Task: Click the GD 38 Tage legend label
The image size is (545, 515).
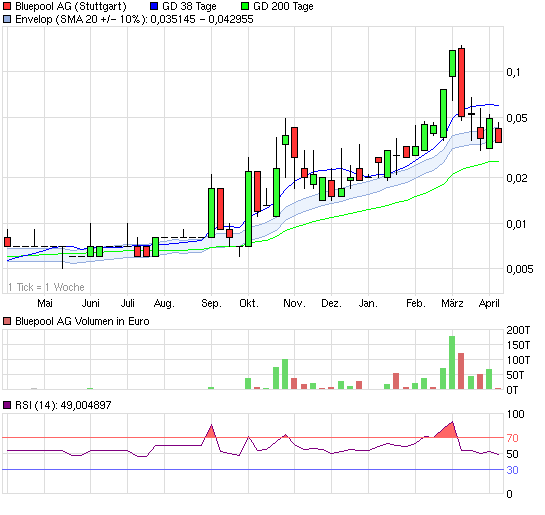Action: 189,6
